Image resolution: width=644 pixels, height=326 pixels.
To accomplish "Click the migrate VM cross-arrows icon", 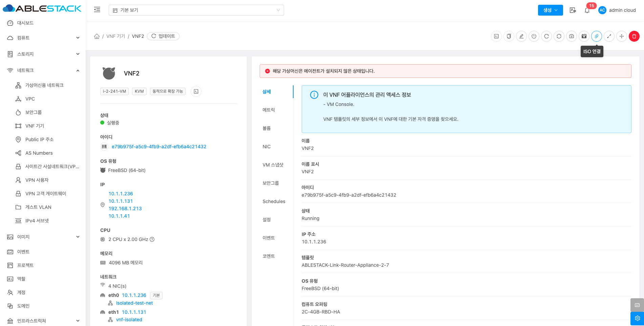I will 621,36.
